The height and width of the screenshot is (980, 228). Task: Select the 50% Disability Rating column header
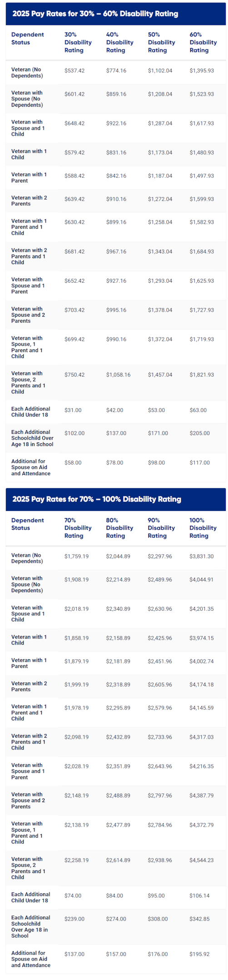coord(161,42)
